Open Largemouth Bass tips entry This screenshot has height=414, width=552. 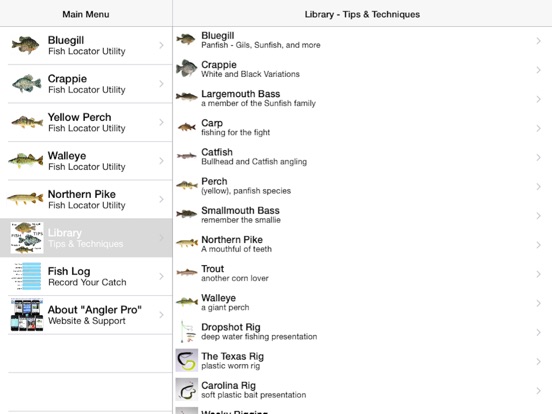point(362,99)
